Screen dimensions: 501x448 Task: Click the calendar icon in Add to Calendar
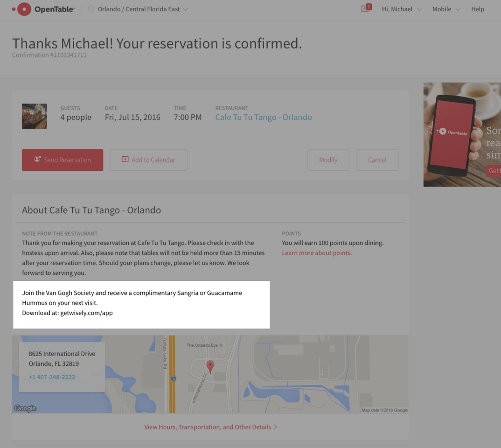(x=125, y=159)
